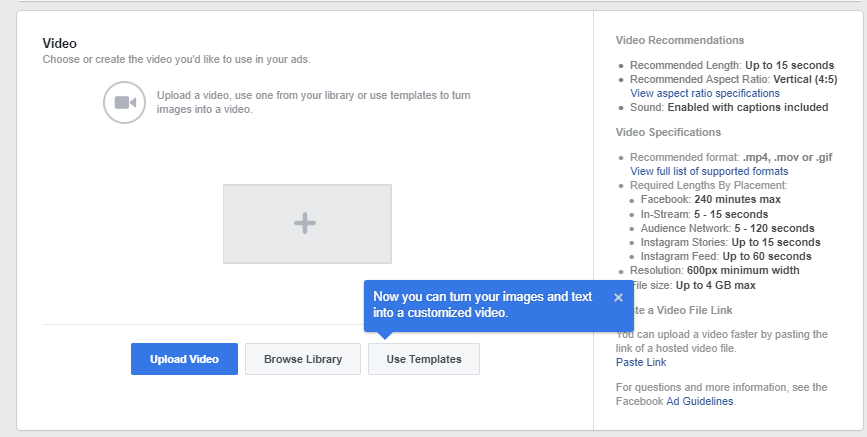Dismiss the blue tooltip with the X
867x437 pixels.
618,297
